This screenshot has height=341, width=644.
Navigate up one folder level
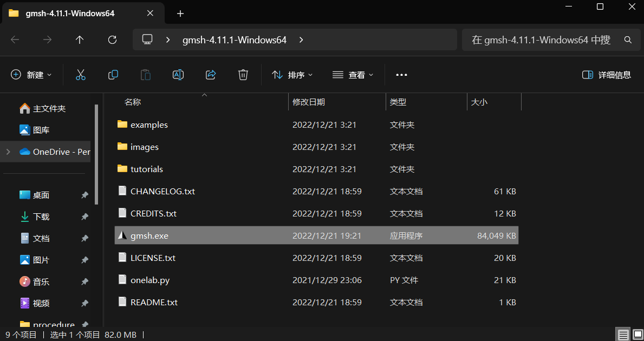coord(79,39)
